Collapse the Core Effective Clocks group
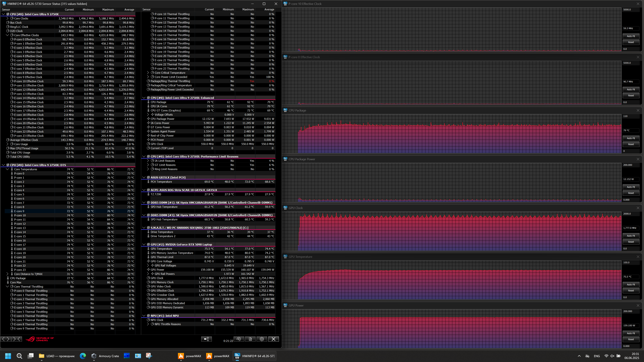Viewport: 644px width, 362px height. click(x=8, y=35)
